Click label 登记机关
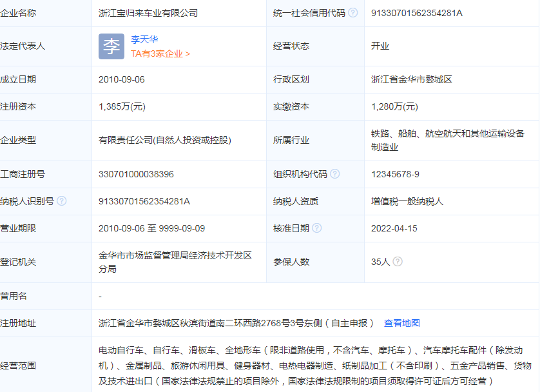This screenshot has width=540, height=392. [18, 262]
